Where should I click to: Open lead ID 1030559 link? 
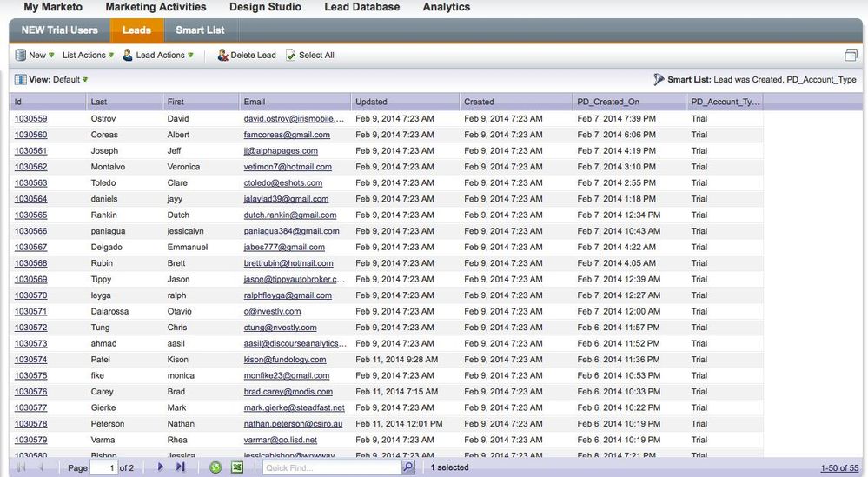(30, 119)
